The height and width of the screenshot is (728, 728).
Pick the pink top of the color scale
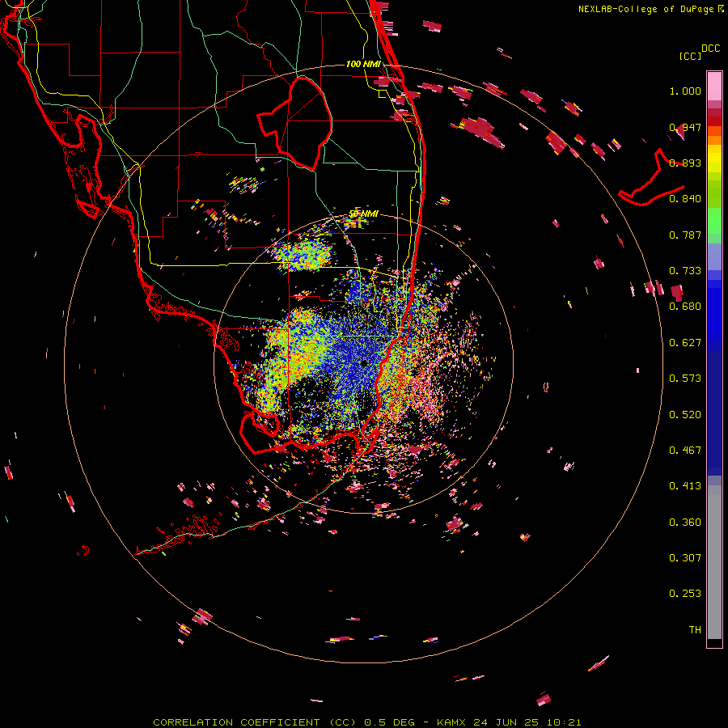(x=714, y=86)
